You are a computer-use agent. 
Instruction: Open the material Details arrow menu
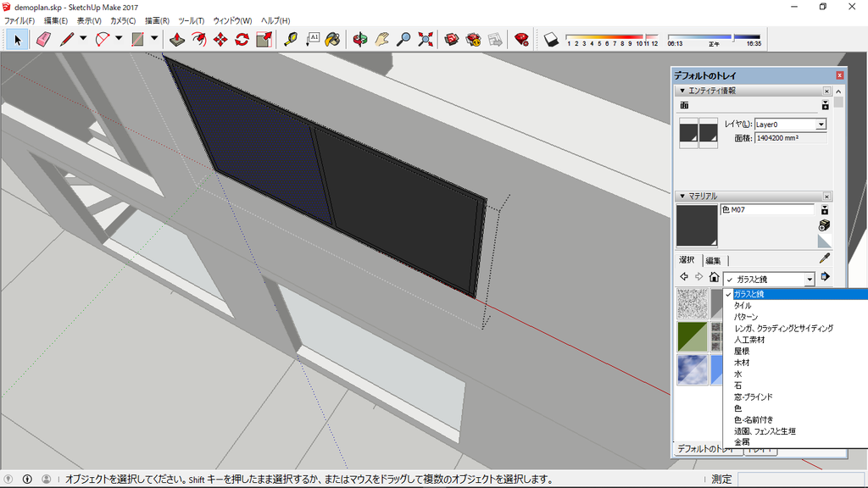(x=826, y=277)
